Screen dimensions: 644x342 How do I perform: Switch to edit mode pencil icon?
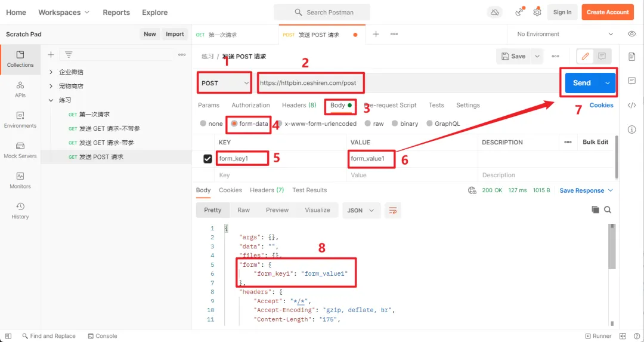click(586, 56)
